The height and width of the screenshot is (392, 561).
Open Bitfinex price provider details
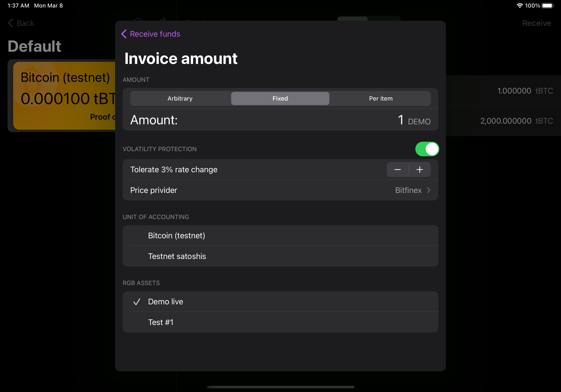[412, 190]
